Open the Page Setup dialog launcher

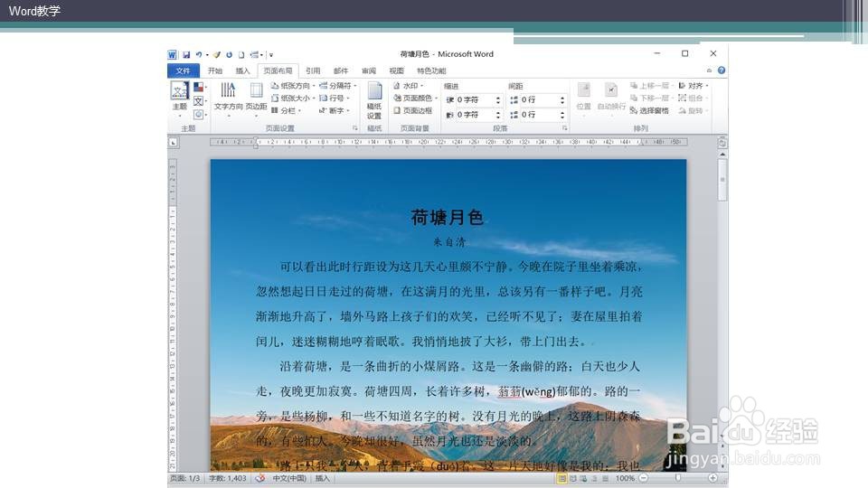click(x=354, y=128)
